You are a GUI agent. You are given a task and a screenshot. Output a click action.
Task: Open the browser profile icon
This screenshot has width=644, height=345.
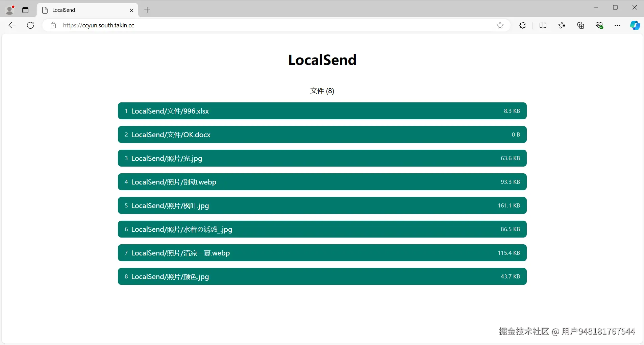[10, 10]
